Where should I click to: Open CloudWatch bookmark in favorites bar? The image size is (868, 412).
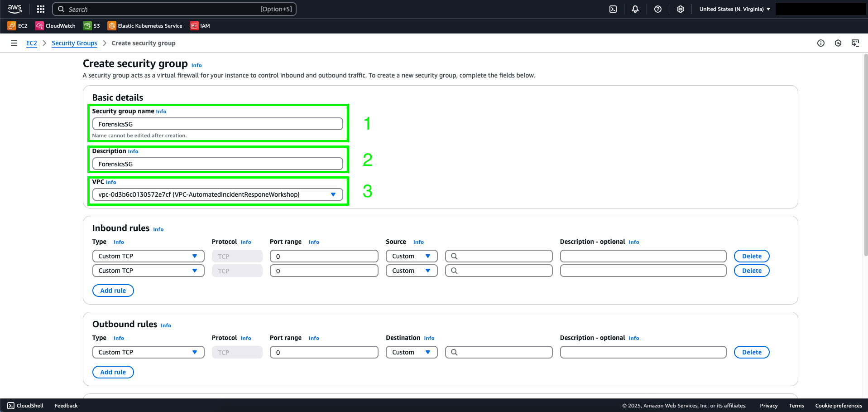click(55, 26)
